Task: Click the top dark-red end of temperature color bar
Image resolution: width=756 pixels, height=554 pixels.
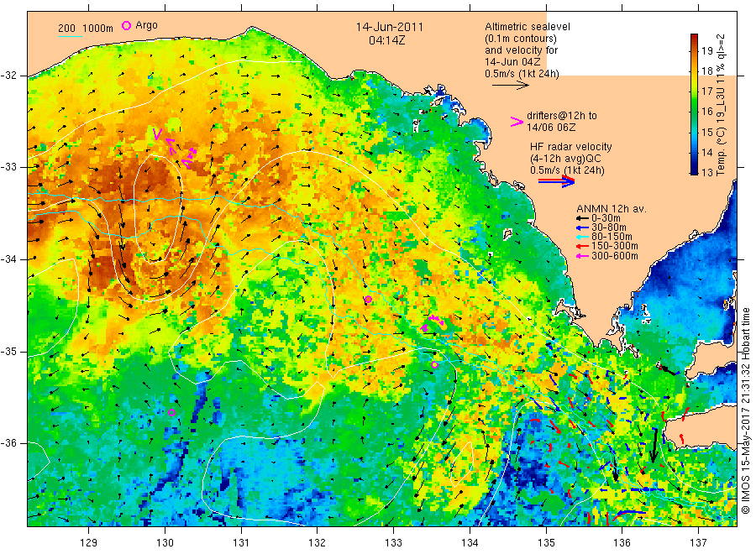Action: tap(694, 39)
